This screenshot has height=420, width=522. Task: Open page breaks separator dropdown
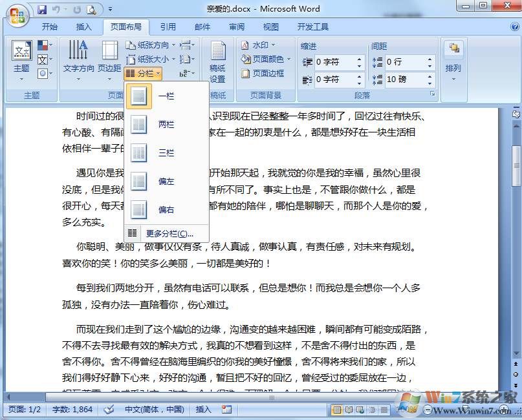coord(187,45)
